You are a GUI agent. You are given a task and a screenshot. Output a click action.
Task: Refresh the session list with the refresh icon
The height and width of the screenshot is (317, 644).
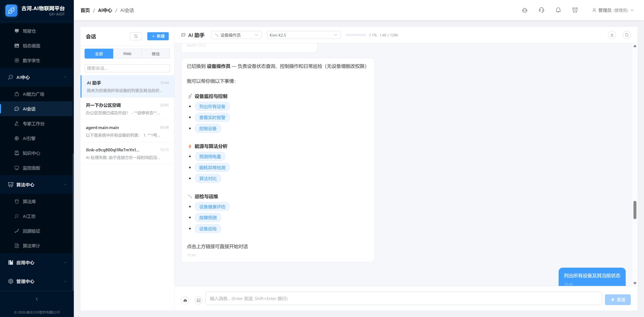136,36
